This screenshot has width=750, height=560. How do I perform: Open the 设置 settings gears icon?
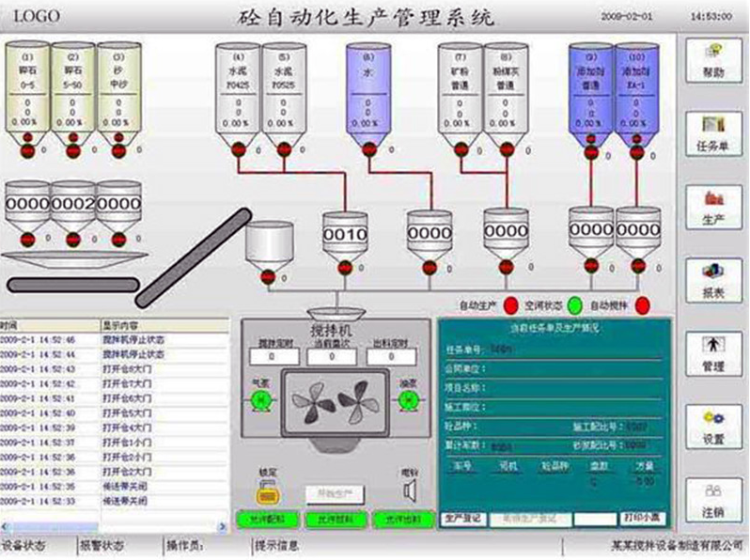coord(713,427)
